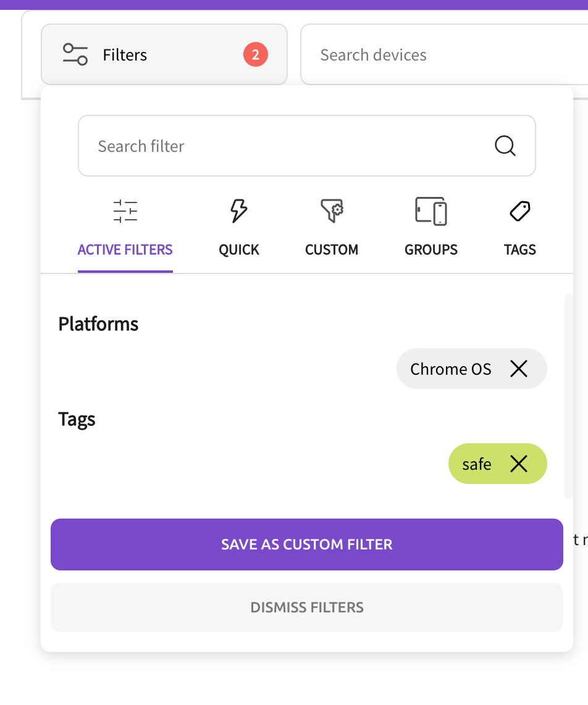The width and height of the screenshot is (588, 705).
Task: Select the Active Filters sliders icon
Action: [125, 211]
